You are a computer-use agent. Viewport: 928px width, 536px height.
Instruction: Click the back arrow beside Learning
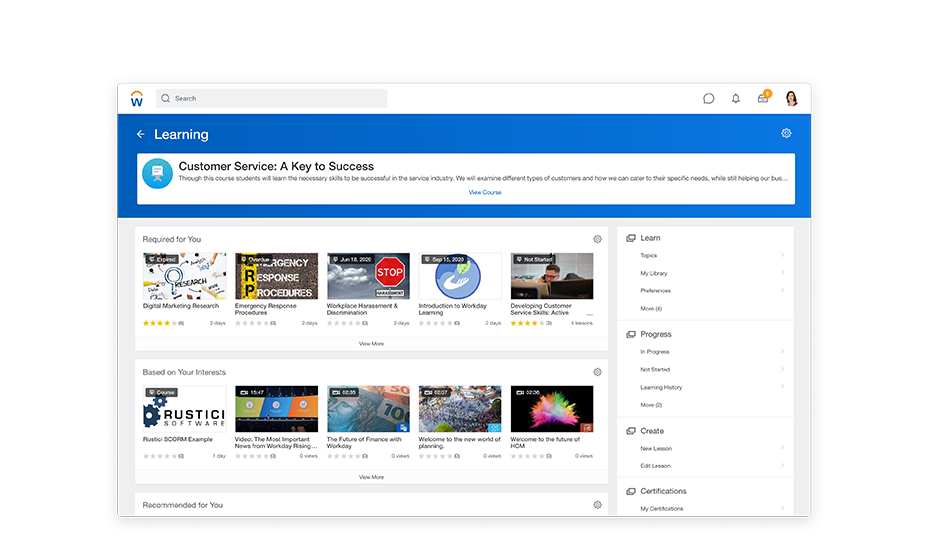point(141,134)
